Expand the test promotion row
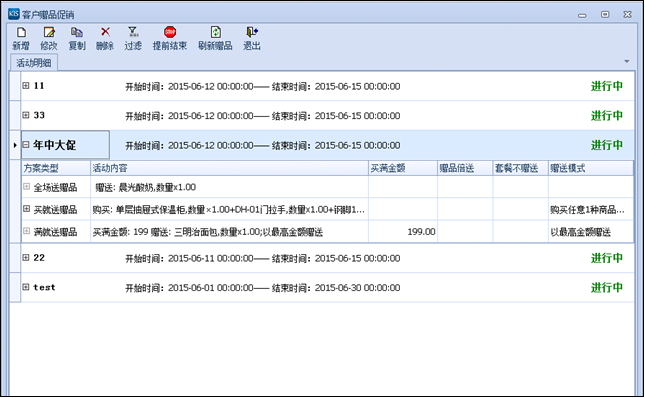Screen dimensions: 645x398 pos(26,287)
